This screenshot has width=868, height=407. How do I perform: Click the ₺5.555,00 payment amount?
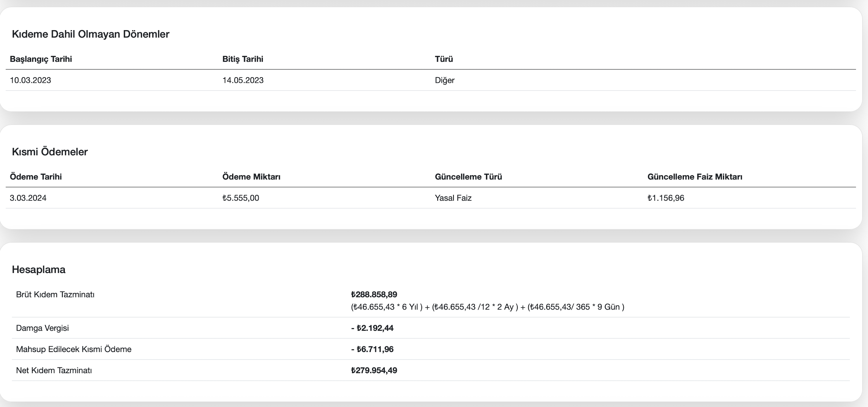(x=241, y=198)
